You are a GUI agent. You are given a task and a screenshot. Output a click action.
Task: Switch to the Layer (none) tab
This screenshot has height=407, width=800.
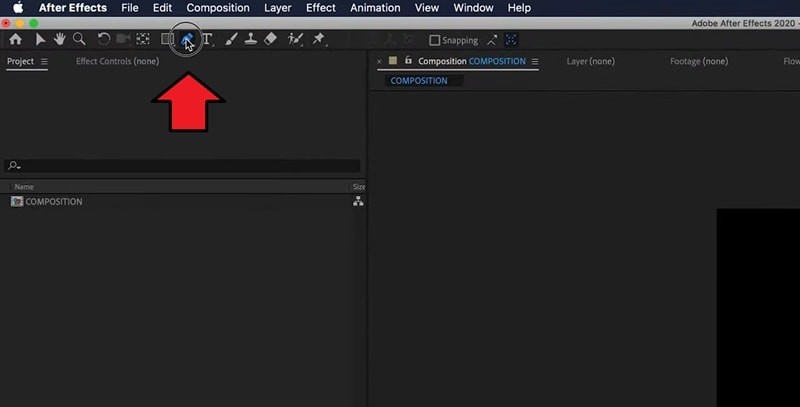click(x=591, y=61)
